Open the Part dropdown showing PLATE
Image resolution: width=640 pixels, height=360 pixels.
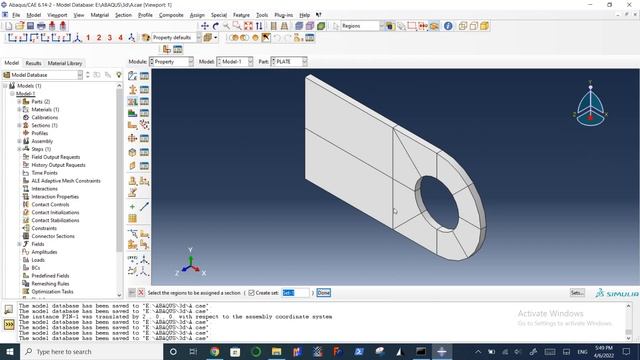289,62
